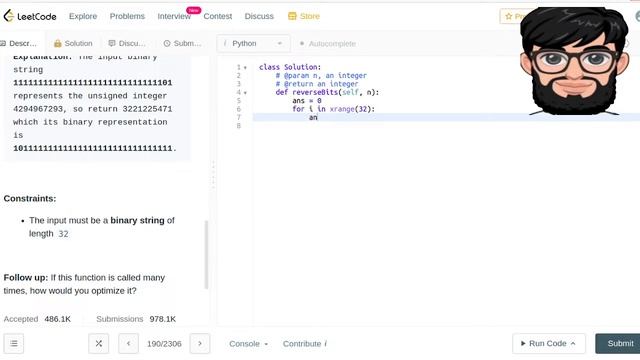Click the Submissions count '978.1K'
Screen dimensions: 640x360
162,319
